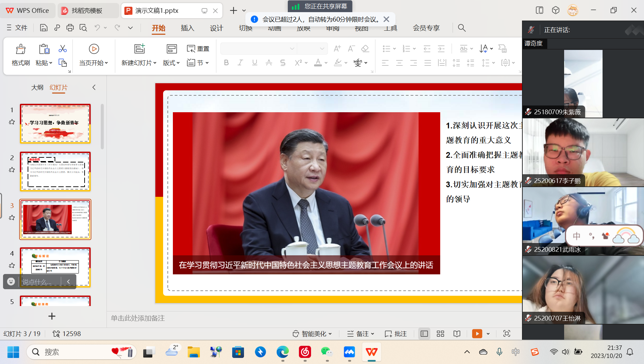
Task: Open WeChat from the taskbar
Action: 327,352
